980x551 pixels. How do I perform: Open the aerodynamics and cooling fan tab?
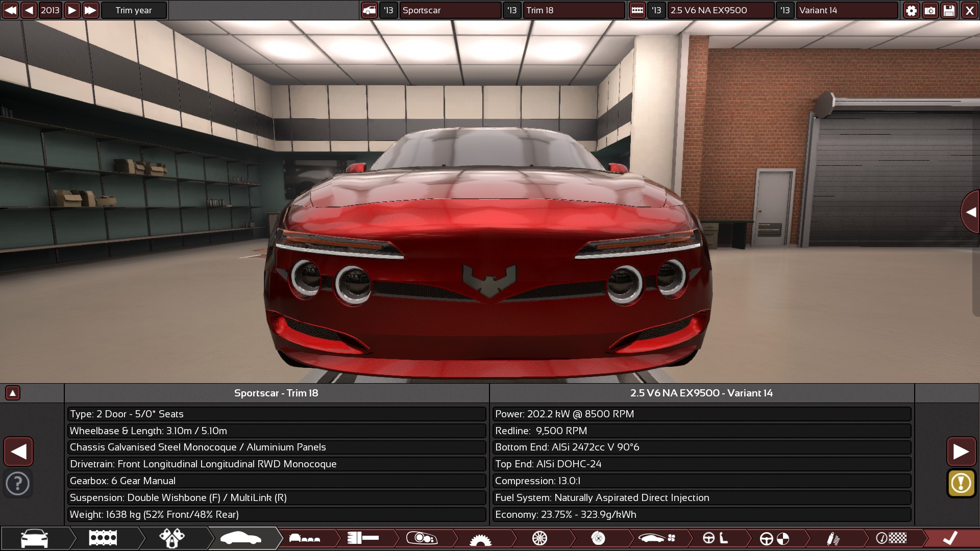pyautogui.click(x=657, y=538)
